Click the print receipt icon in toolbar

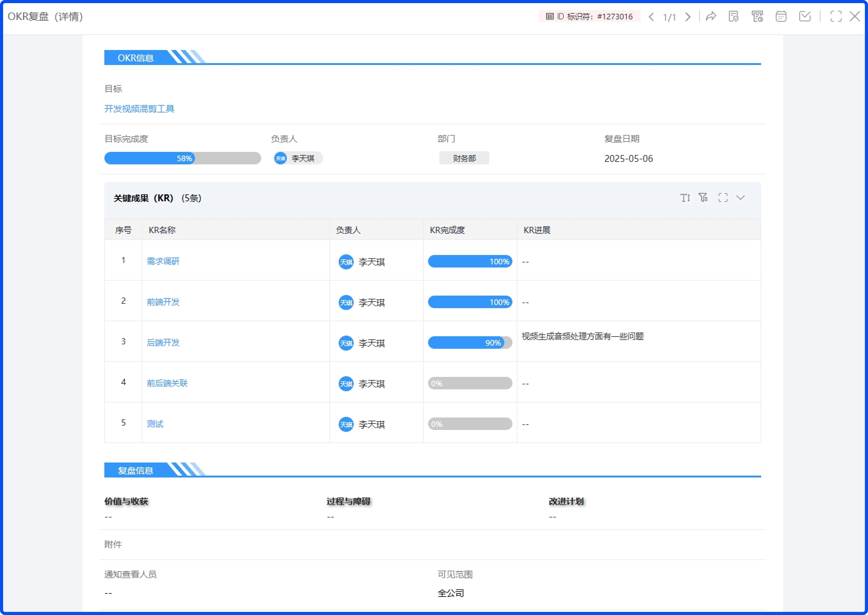click(757, 16)
